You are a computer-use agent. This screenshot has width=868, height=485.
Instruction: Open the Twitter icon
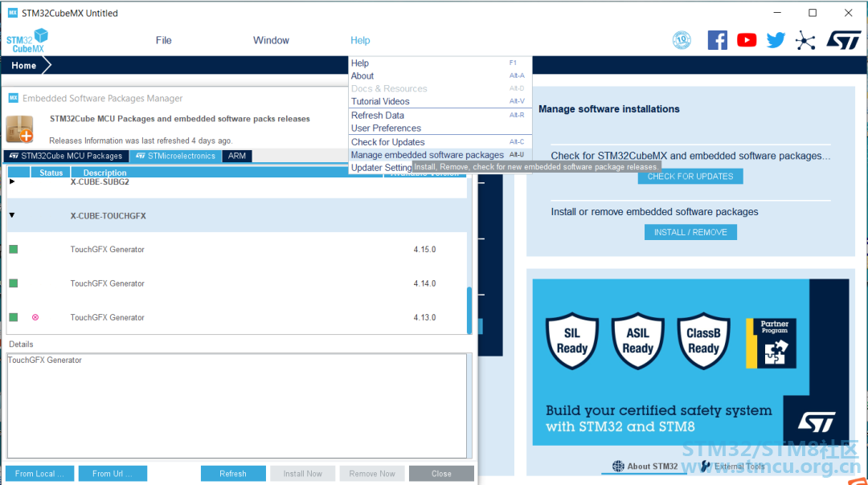click(776, 40)
